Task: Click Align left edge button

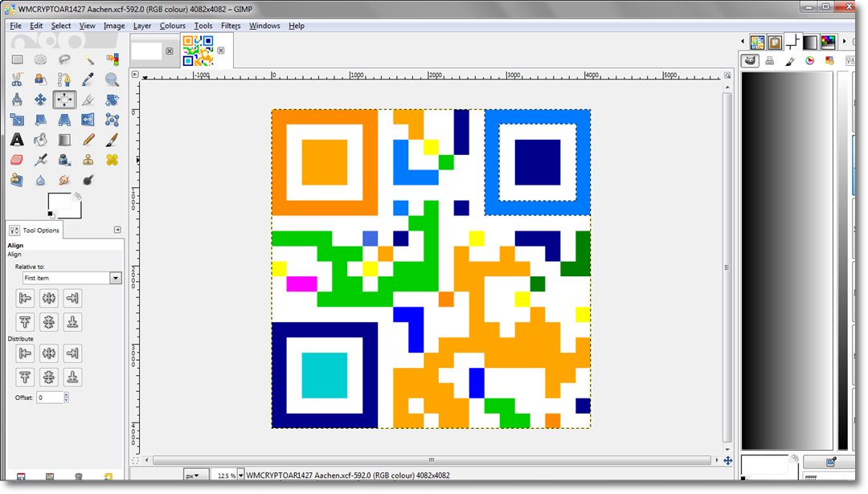Action: (x=25, y=298)
